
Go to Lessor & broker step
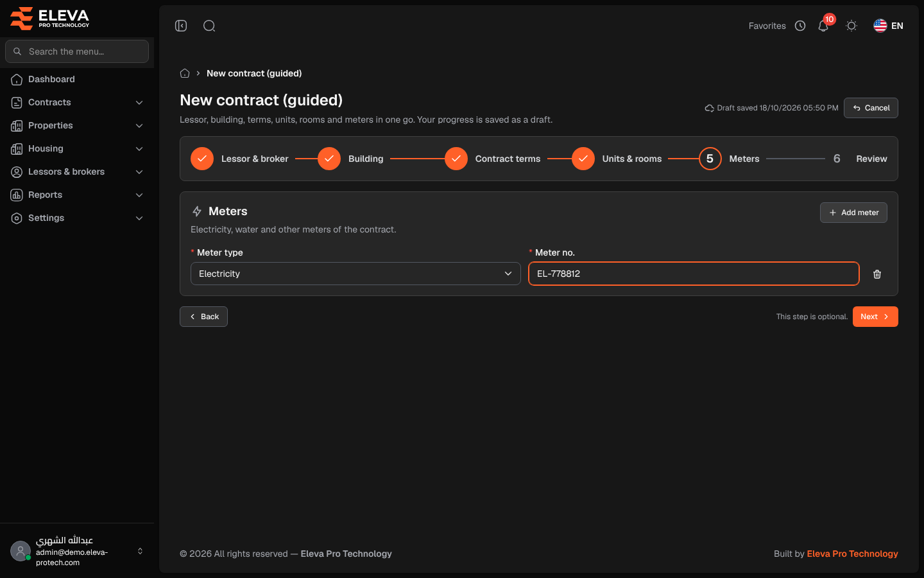[239, 159]
